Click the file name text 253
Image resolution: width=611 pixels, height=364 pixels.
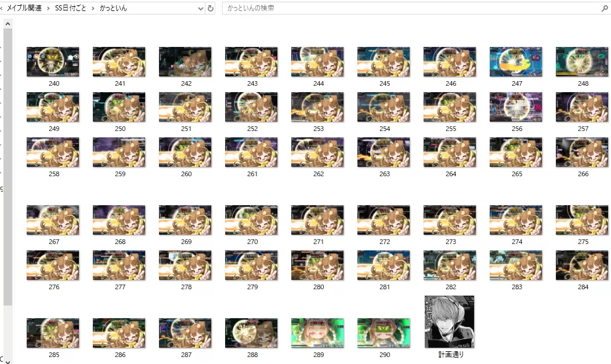(x=319, y=129)
